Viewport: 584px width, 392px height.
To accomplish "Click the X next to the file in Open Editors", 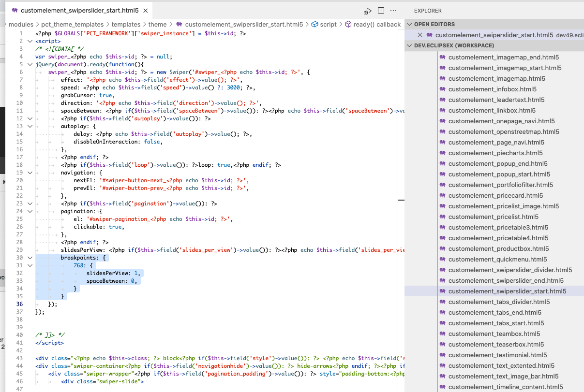I will (x=420, y=35).
